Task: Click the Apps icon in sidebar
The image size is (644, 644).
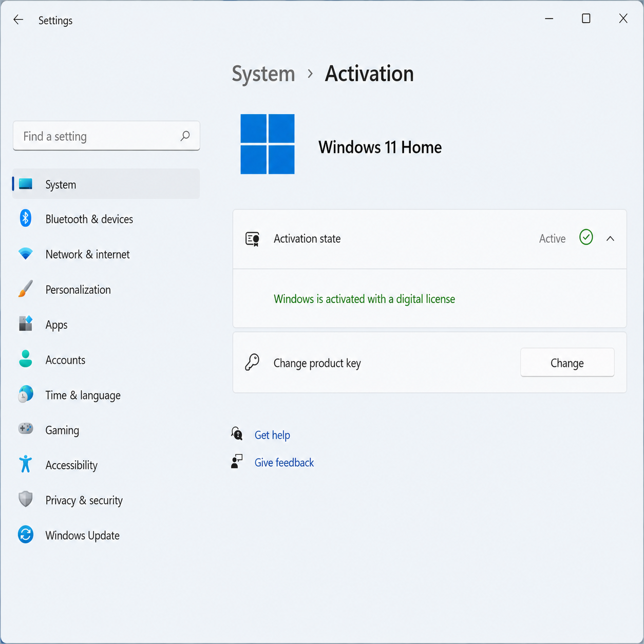Action: 26,324
